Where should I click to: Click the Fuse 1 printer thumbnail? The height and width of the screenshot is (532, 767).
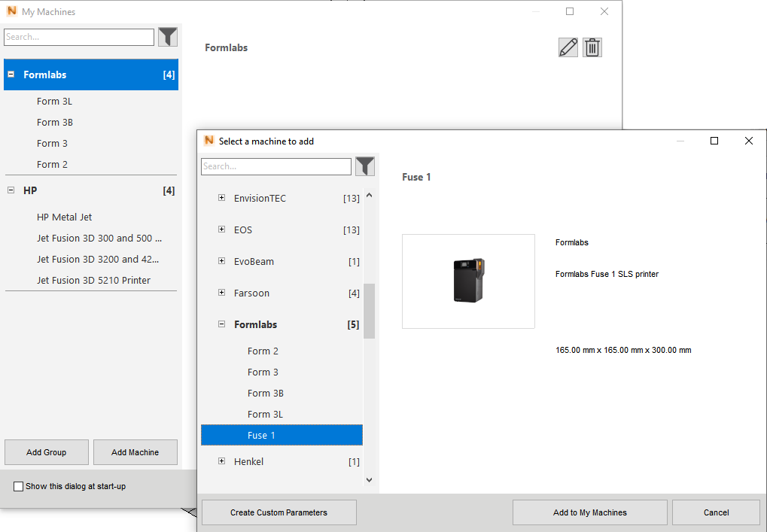pyautogui.click(x=469, y=281)
